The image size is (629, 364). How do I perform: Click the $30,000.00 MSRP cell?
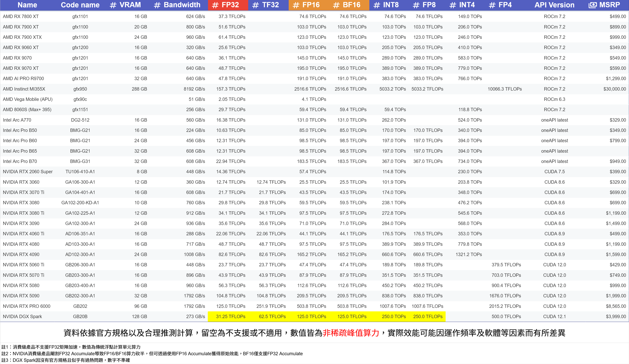tap(614, 89)
